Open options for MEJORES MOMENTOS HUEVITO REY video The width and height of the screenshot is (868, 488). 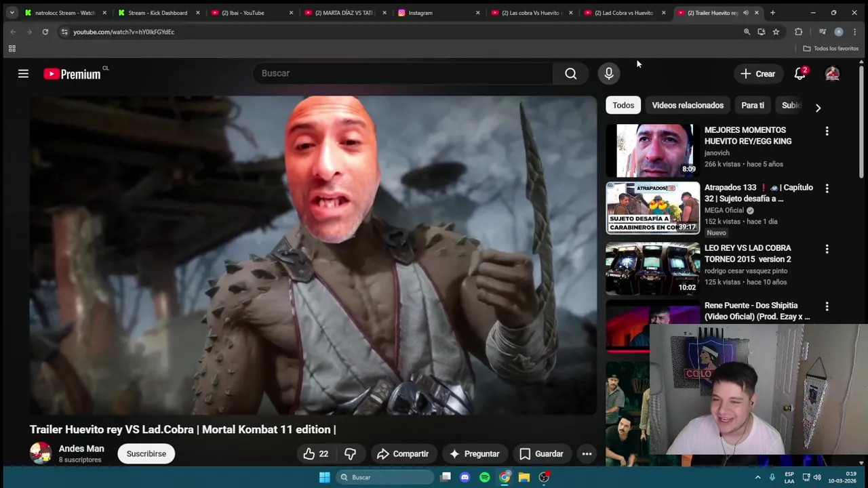pos(827,131)
